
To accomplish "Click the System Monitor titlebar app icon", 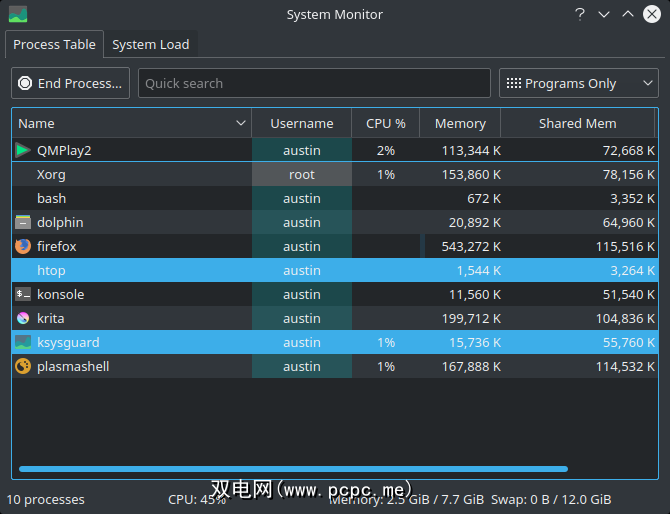I will pos(17,14).
